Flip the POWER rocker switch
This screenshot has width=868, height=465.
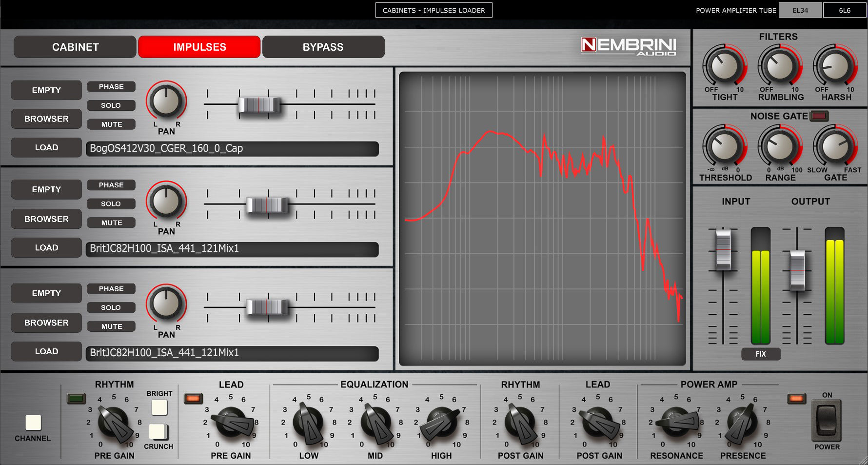[x=827, y=420]
